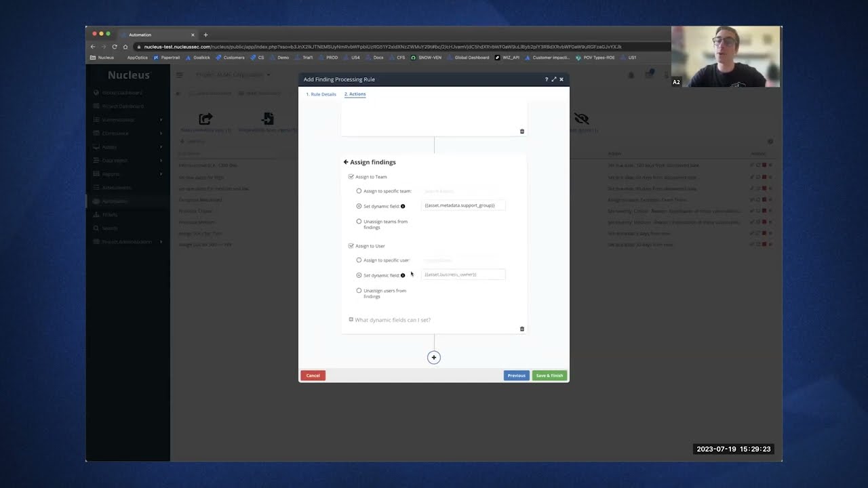The width and height of the screenshot is (868, 488).
Task: Select Assign to specific user radio option
Action: point(359,260)
